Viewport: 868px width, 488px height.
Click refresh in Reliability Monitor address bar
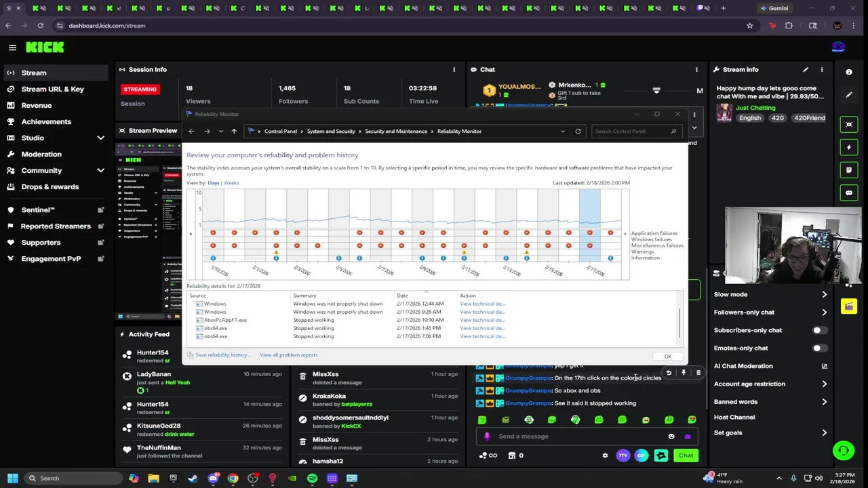[x=578, y=131]
